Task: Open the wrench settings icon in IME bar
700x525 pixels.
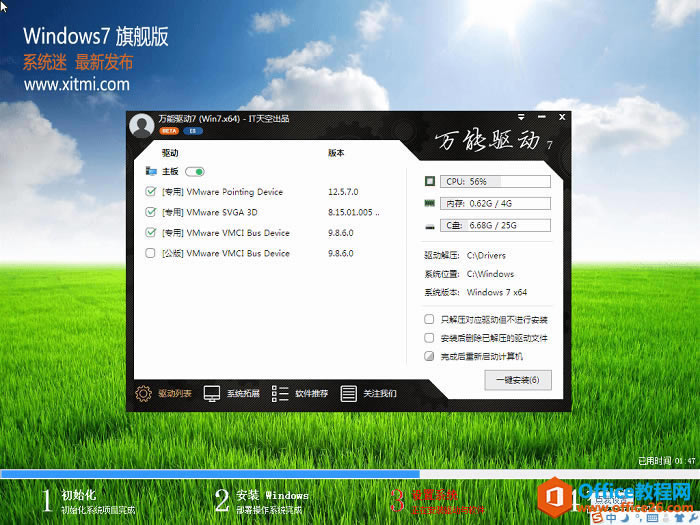Action: click(x=693, y=518)
